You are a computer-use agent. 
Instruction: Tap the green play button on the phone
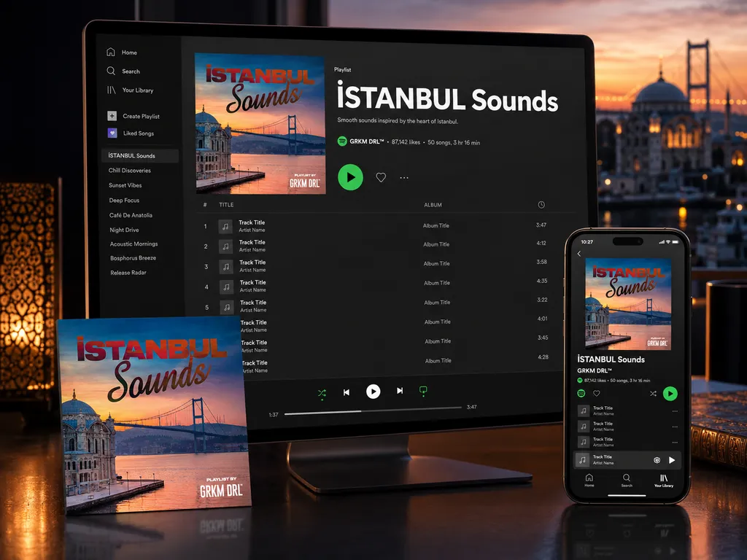click(670, 393)
